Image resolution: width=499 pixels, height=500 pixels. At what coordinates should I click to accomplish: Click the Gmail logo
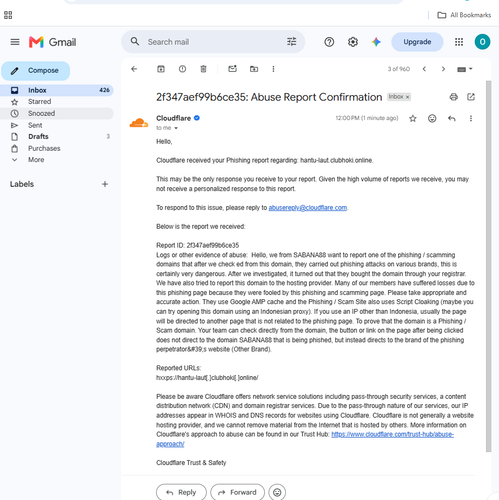click(x=53, y=42)
